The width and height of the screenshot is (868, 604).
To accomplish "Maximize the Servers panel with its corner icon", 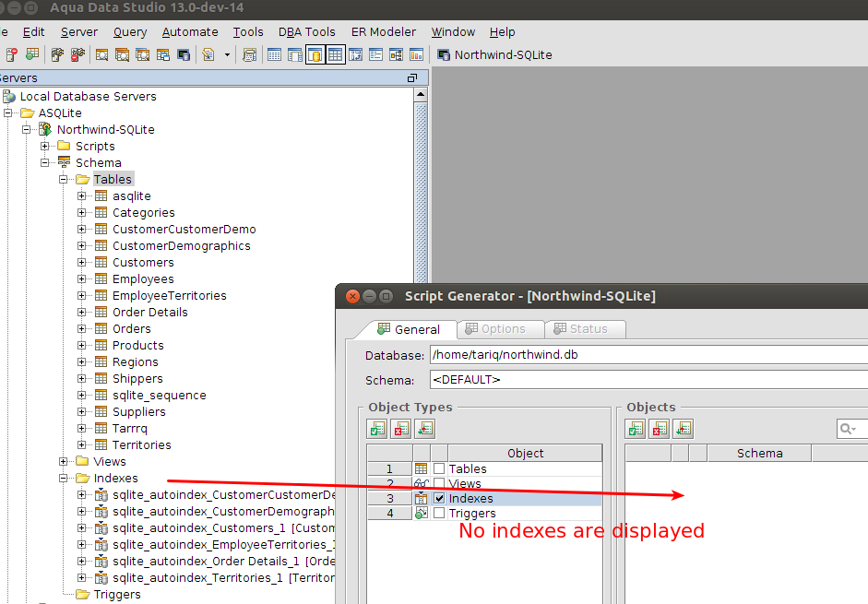I will [x=411, y=78].
